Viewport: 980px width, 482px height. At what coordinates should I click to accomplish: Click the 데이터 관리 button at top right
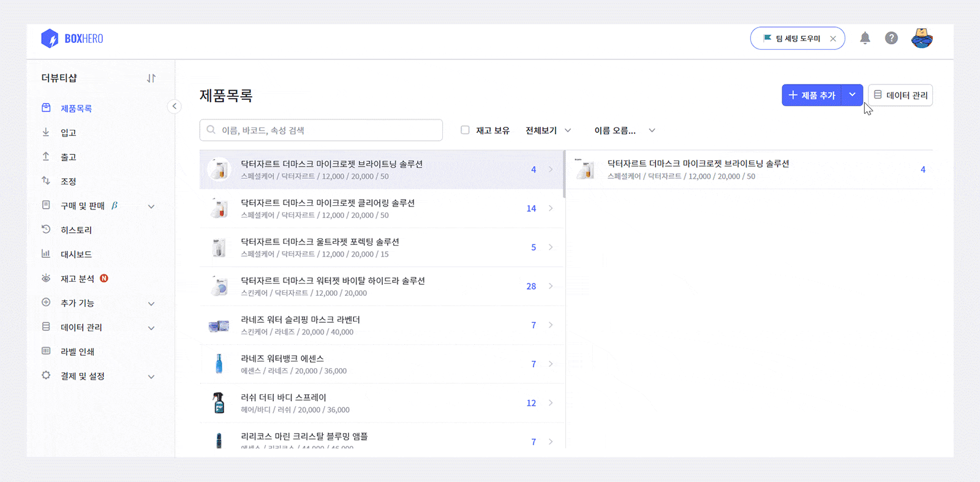click(900, 96)
